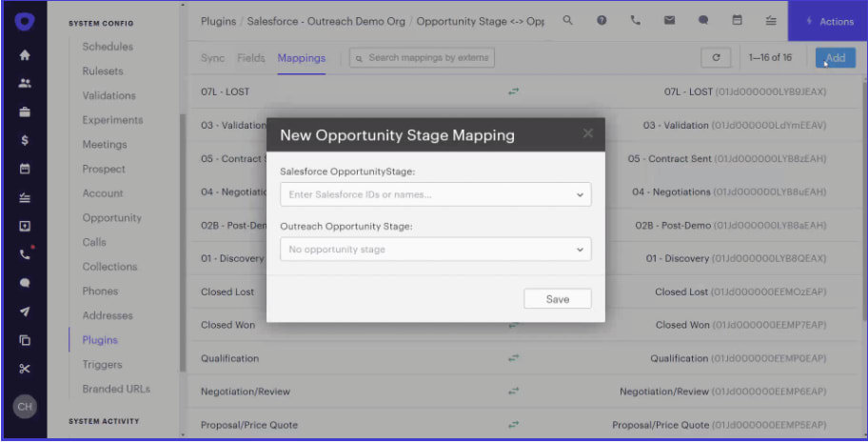Viewport: 868px width, 443px height.
Task: Open the help question mark icon
Action: (x=602, y=21)
